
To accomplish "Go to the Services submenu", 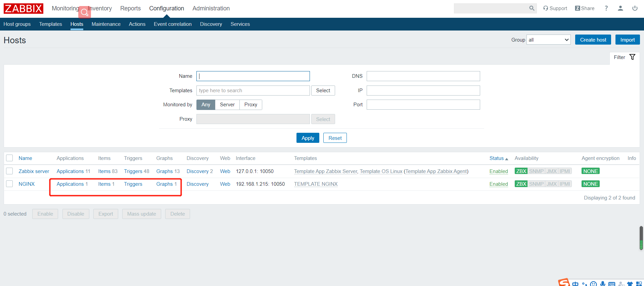I will pos(240,24).
